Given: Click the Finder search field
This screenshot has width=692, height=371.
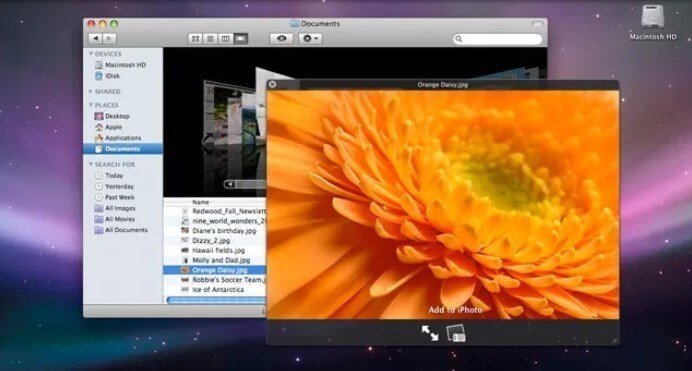Looking at the screenshot, I should click(497, 39).
